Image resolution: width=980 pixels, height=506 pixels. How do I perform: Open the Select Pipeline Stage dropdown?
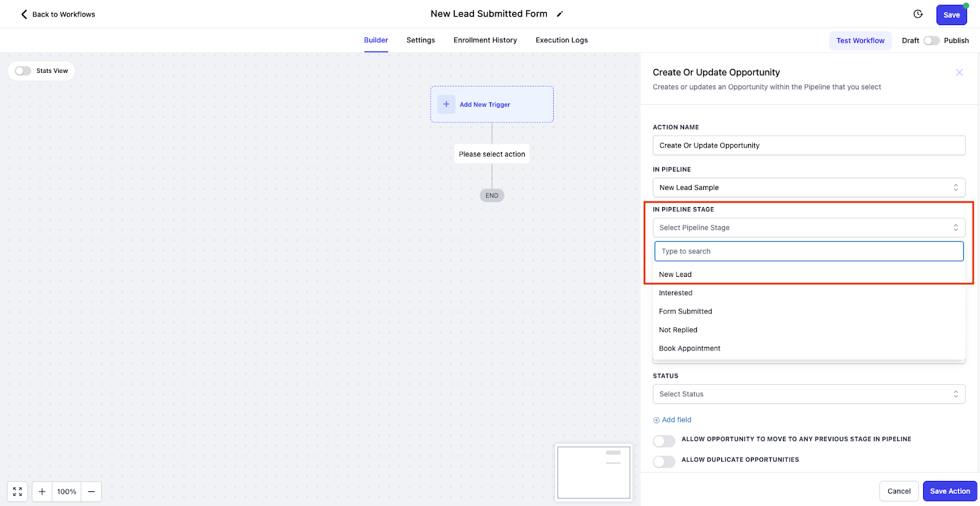click(x=809, y=227)
